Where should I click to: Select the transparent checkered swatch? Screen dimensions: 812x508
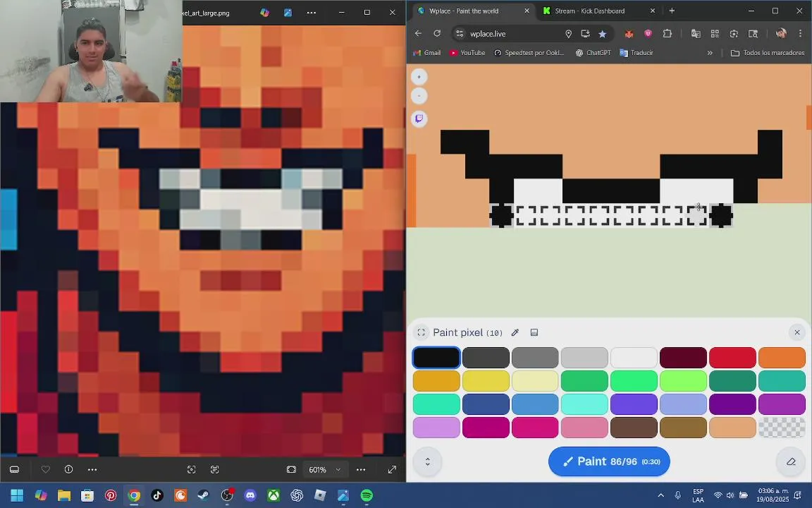point(782,428)
